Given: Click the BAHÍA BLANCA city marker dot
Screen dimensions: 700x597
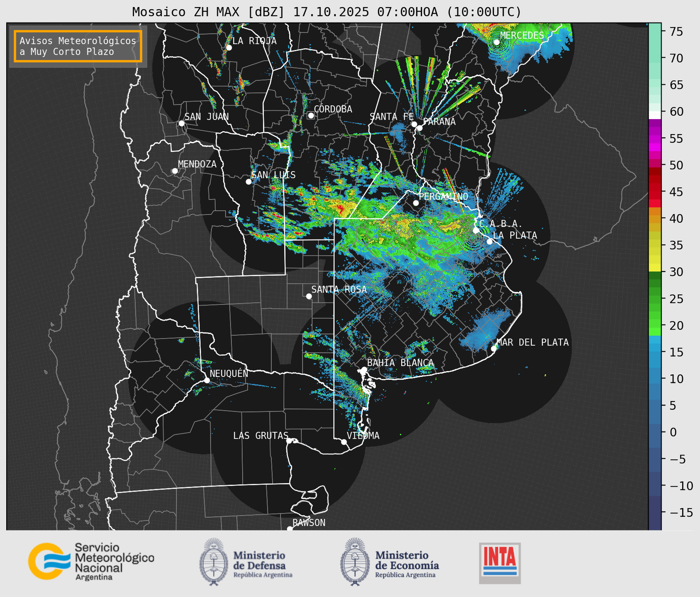Looking at the screenshot, I should 364,369.
